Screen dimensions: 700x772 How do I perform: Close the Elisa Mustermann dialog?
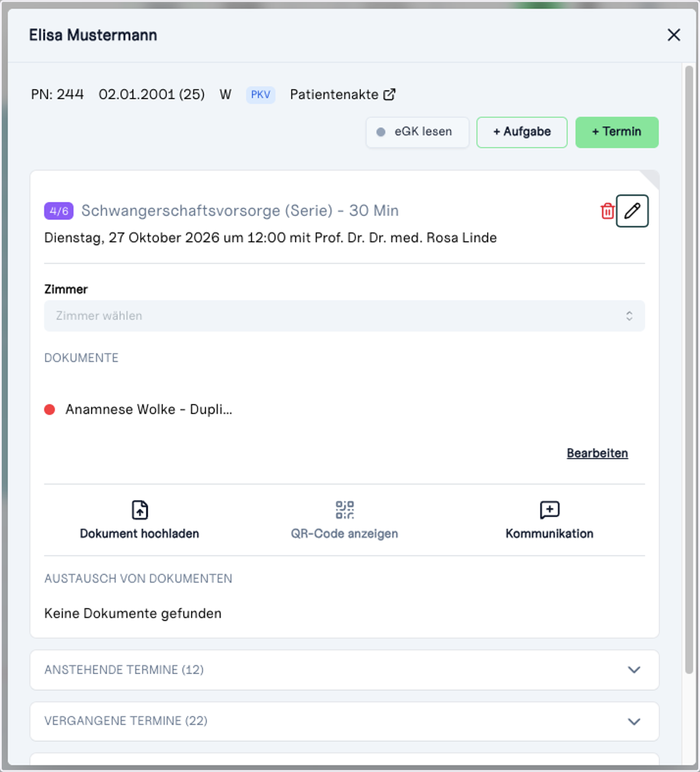(674, 35)
